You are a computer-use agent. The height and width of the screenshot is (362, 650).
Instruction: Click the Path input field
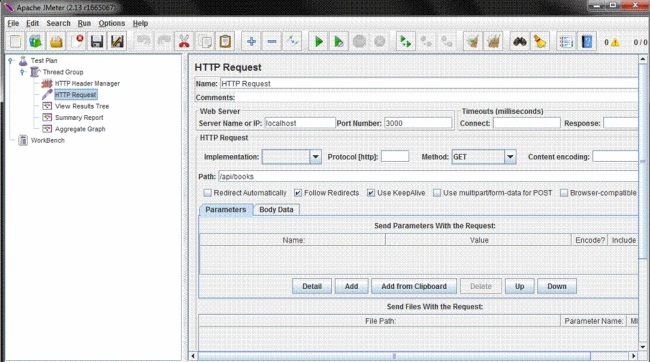pos(428,176)
